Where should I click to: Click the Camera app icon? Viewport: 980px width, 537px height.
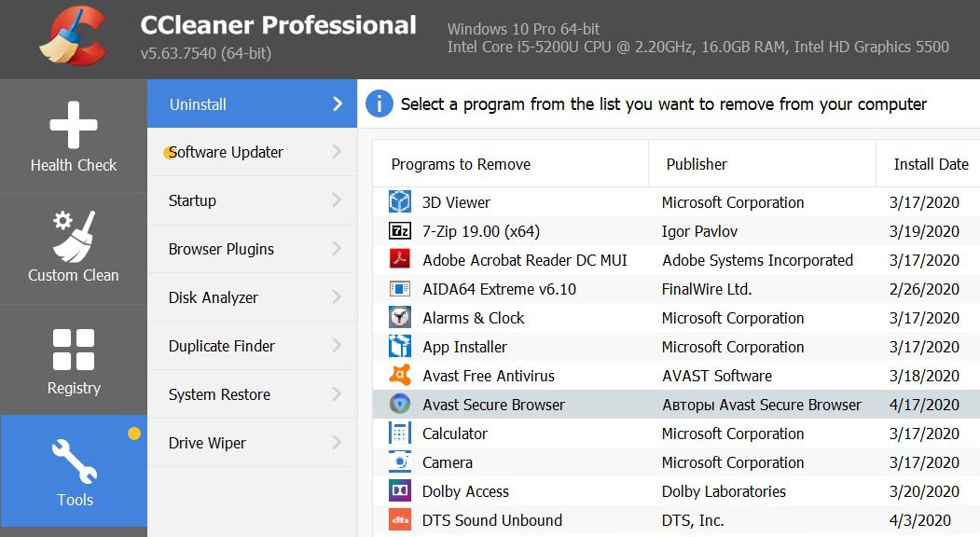400,462
